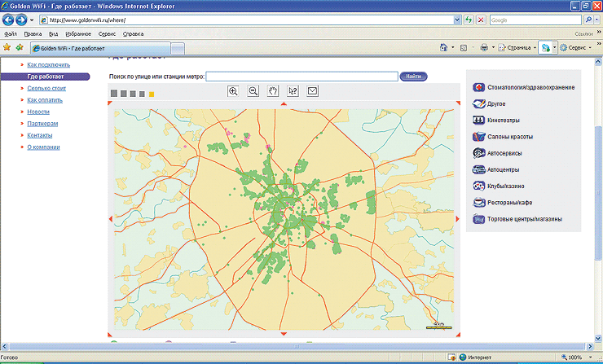Click the Add to Favorites star-plus icon

coord(20,47)
